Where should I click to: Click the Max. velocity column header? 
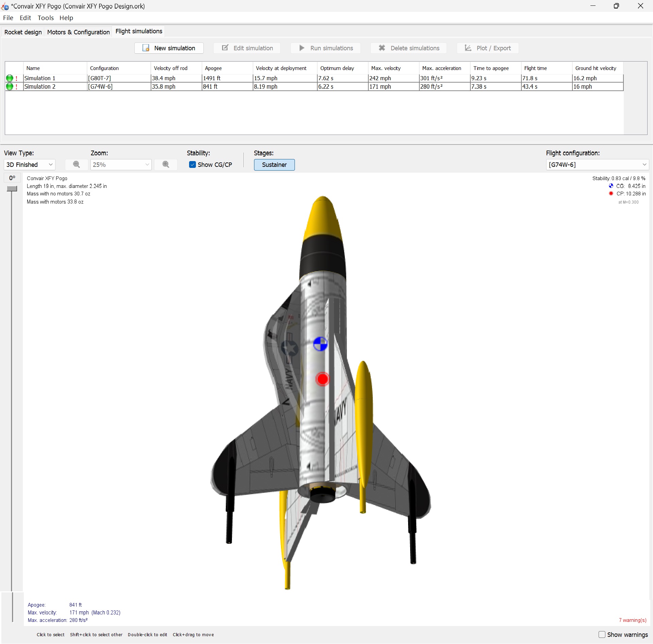tap(394, 68)
